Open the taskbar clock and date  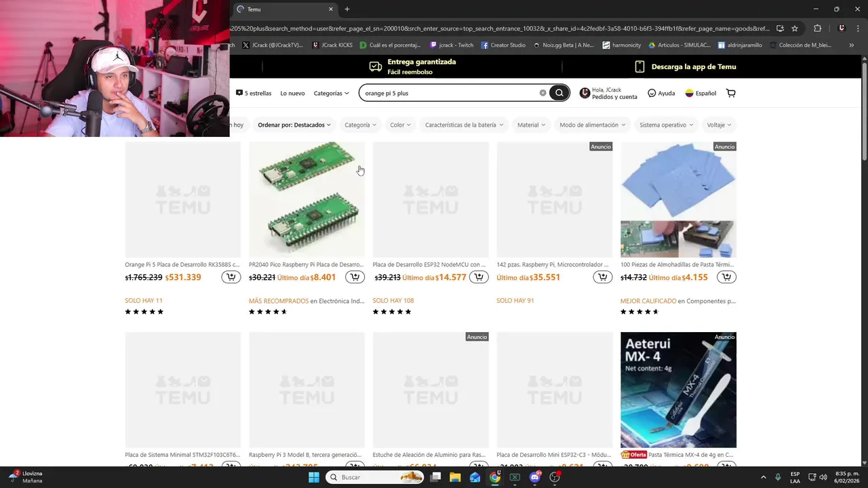tap(848, 477)
